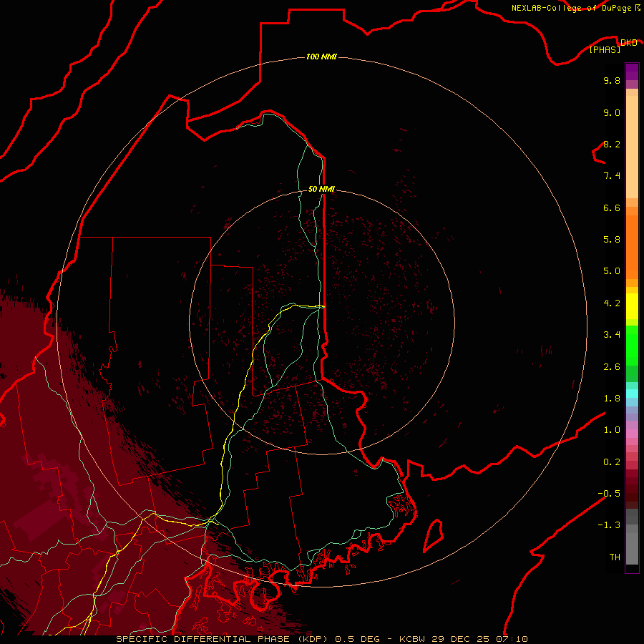Pick the light peach color scale segment
Viewport: 644px width, 644px height.
632,147
